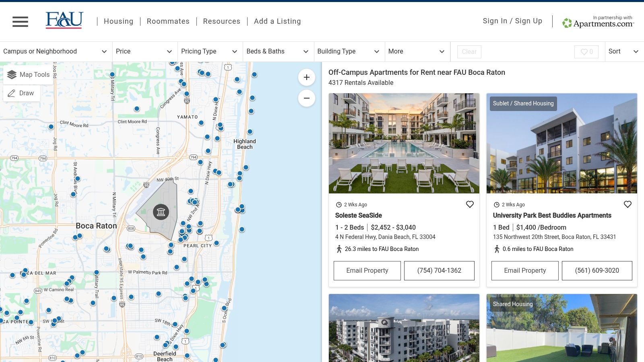Activate the Draw pencil tool

[x=21, y=93]
